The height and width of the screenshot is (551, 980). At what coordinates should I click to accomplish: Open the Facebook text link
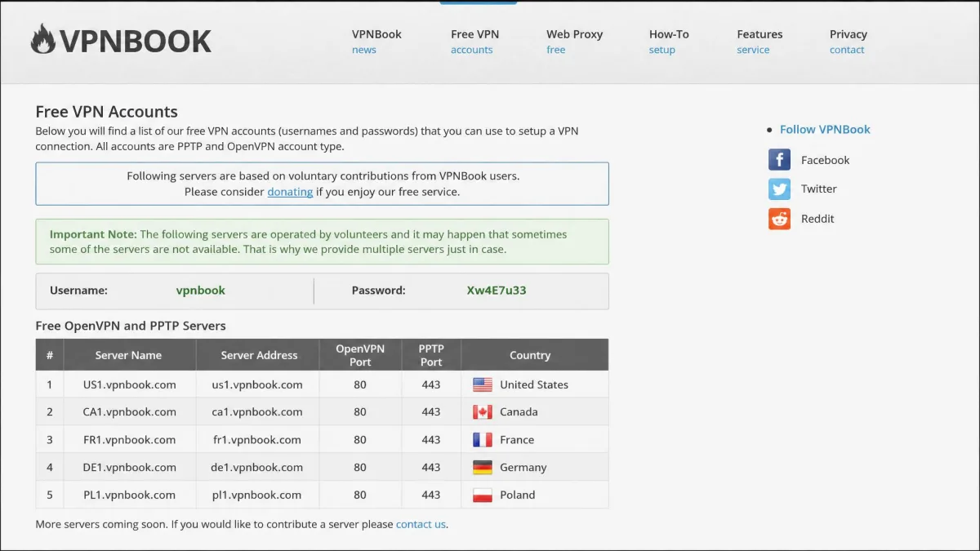coord(825,160)
